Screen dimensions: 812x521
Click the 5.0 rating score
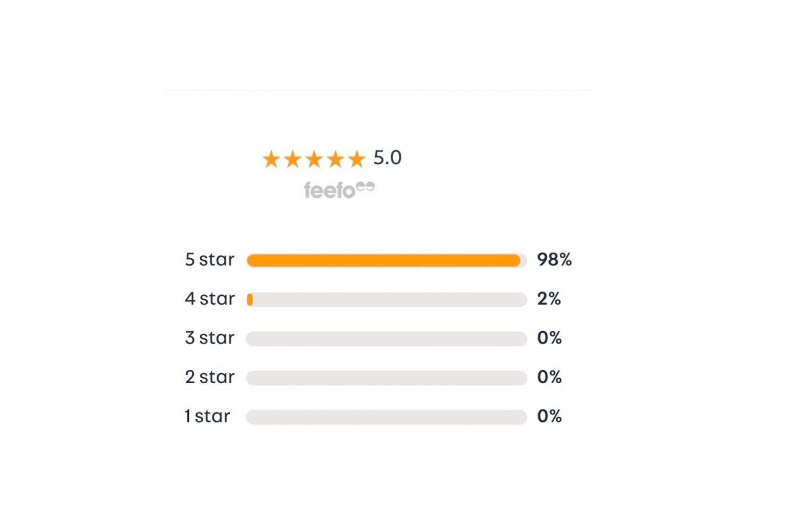(388, 158)
